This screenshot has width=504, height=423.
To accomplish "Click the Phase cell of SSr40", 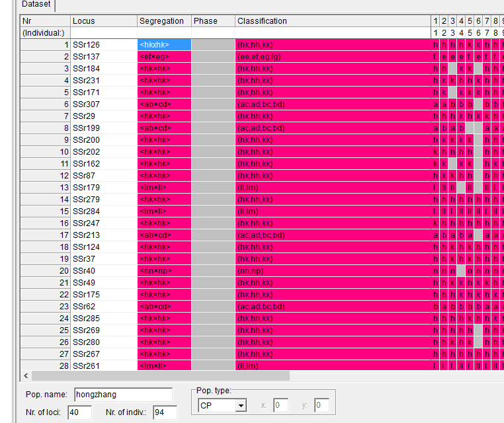I will click(x=213, y=270).
